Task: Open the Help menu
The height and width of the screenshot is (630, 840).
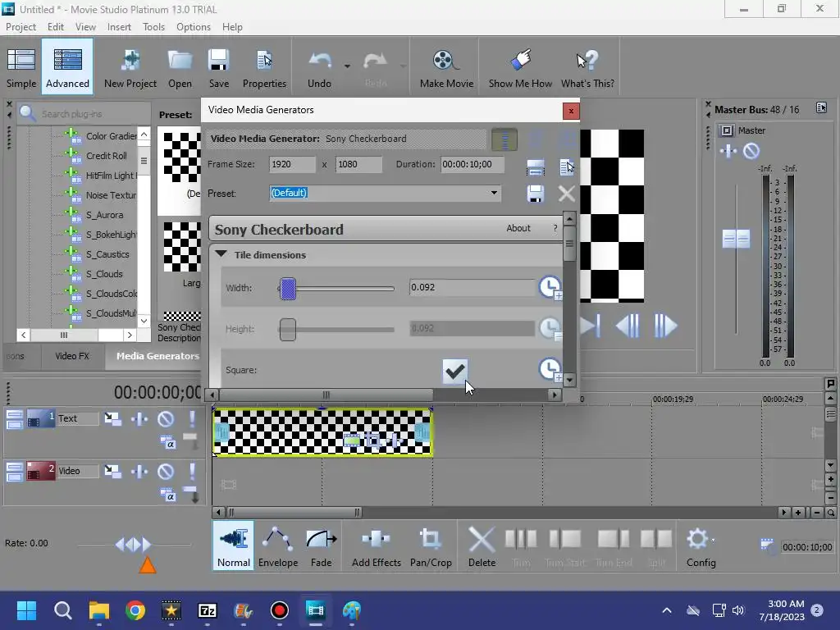Action: (232, 27)
